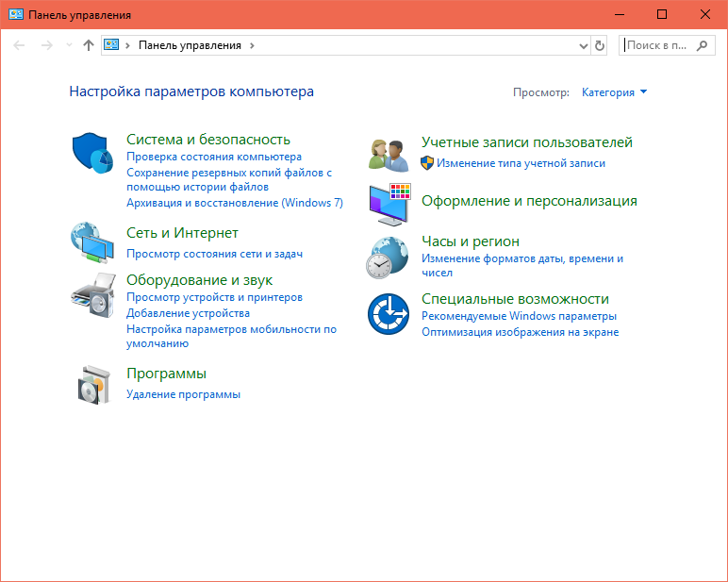
Task: Close the Control Panel window
Action: click(704, 14)
